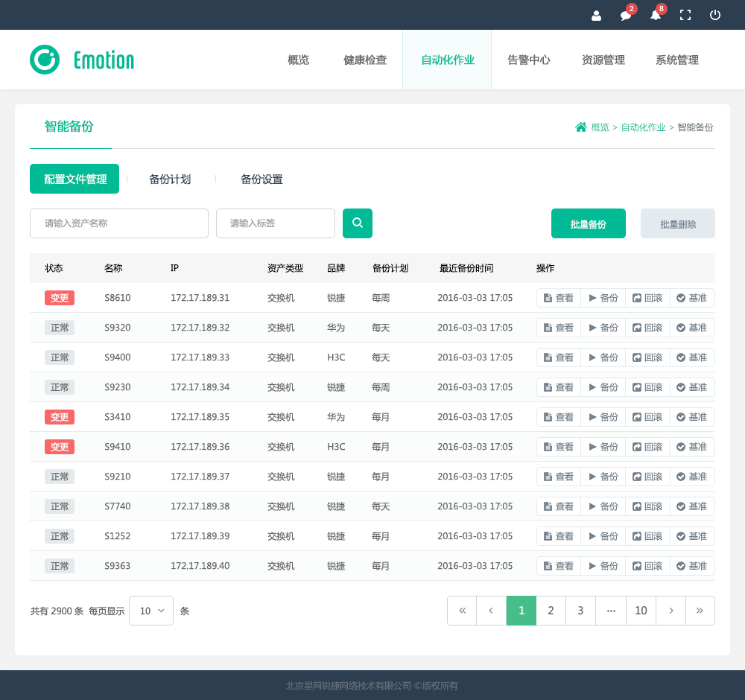This screenshot has width=745, height=700.
Task: Click the home icon in breadcrumb
Action: click(x=581, y=127)
